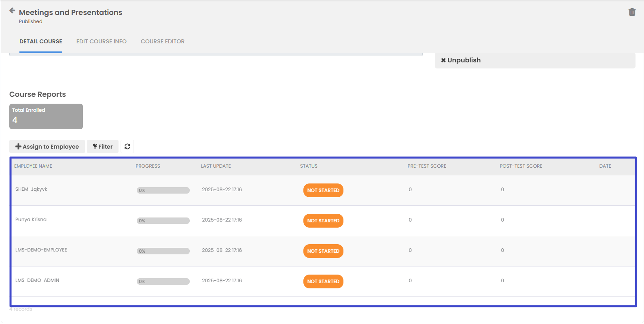This screenshot has width=644, height=324.
Task: Unpublish the course
Action: point(461,60)
